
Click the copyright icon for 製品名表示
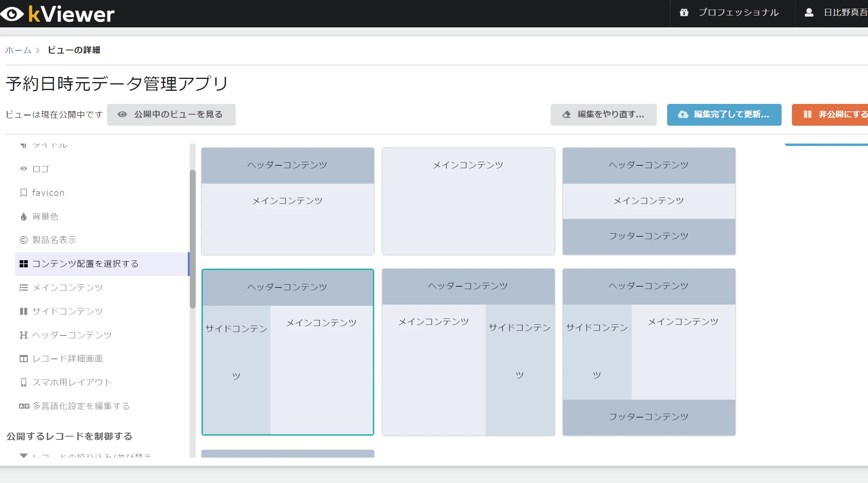(24, 240)
